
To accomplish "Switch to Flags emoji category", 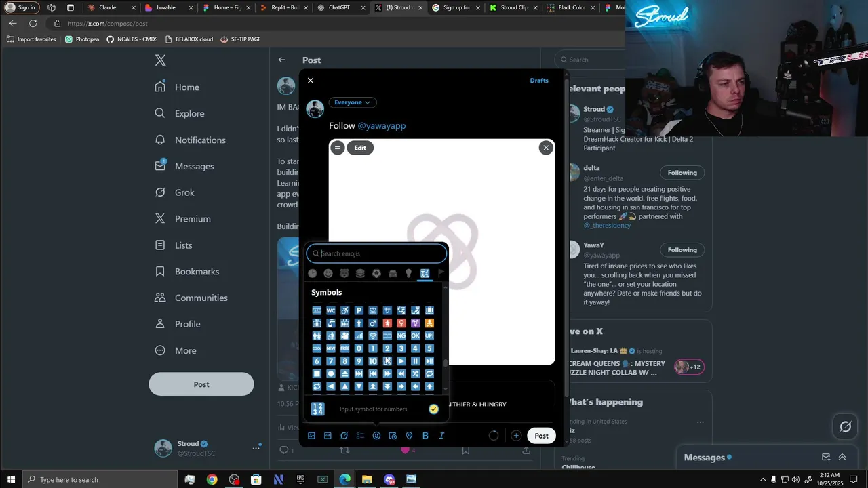I will pos(441,273).
